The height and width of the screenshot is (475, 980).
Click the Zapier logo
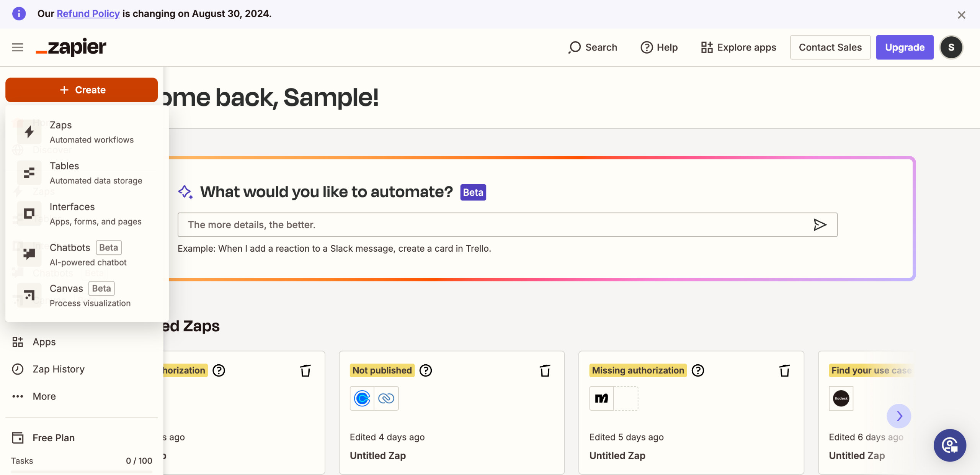point(71,47)
